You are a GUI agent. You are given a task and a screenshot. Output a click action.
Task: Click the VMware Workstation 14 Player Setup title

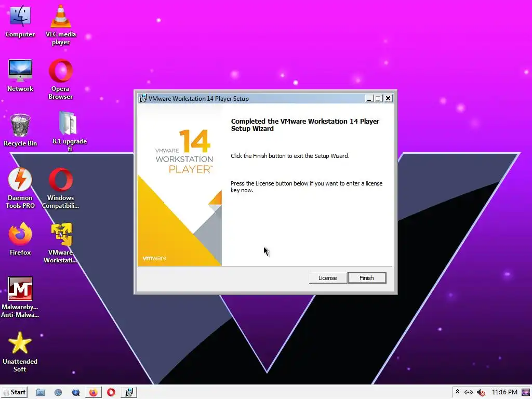(x=198, y=98)
